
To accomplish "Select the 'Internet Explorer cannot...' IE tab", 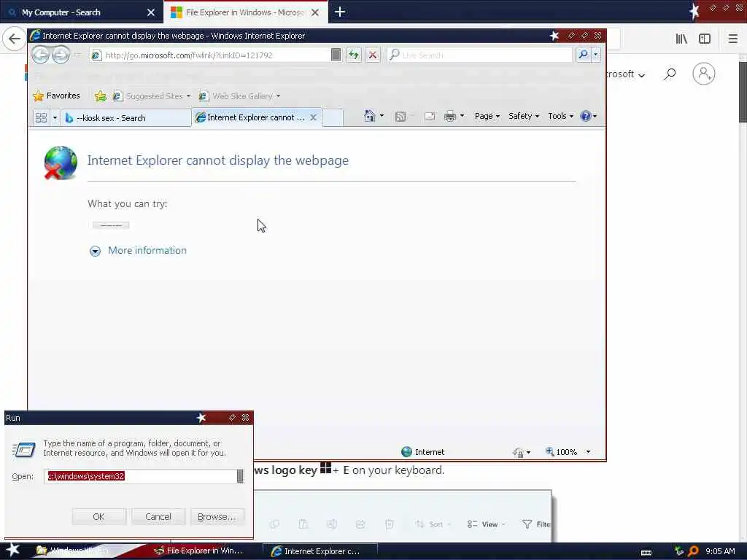I will click(251, 117).
